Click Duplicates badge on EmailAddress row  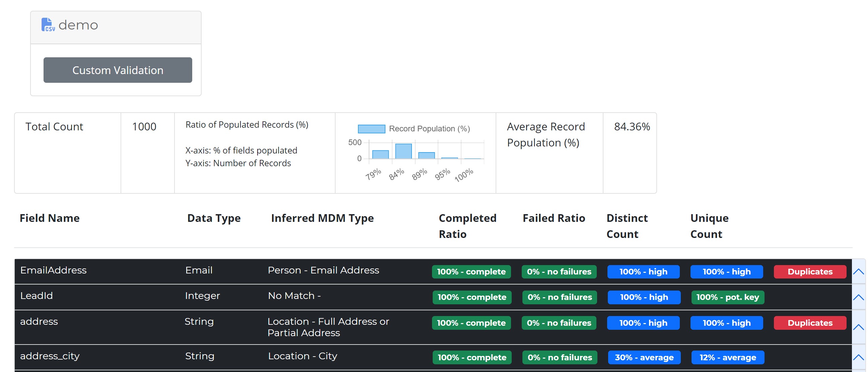[810, 271]
